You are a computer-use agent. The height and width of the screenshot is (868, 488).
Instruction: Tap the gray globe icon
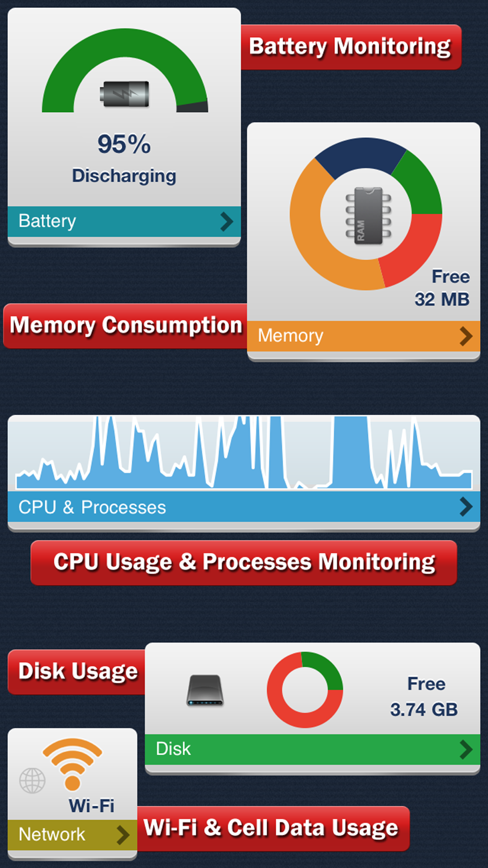point(32,780)
